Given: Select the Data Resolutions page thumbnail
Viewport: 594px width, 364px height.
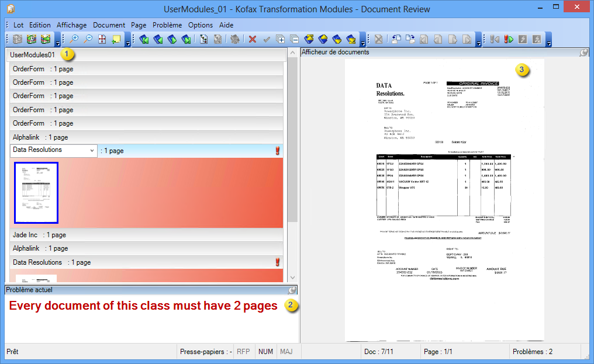Looking at the screenshot, I should pos(37,191).
